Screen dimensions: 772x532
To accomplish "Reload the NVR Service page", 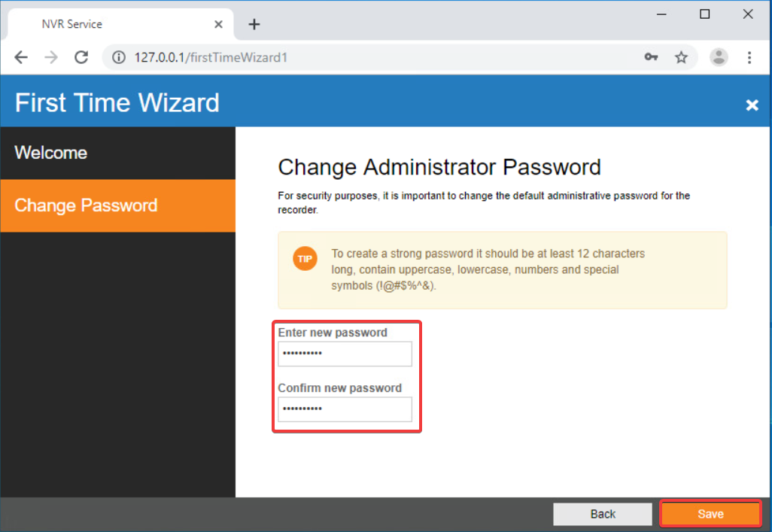I will click(x=82, y=58).
